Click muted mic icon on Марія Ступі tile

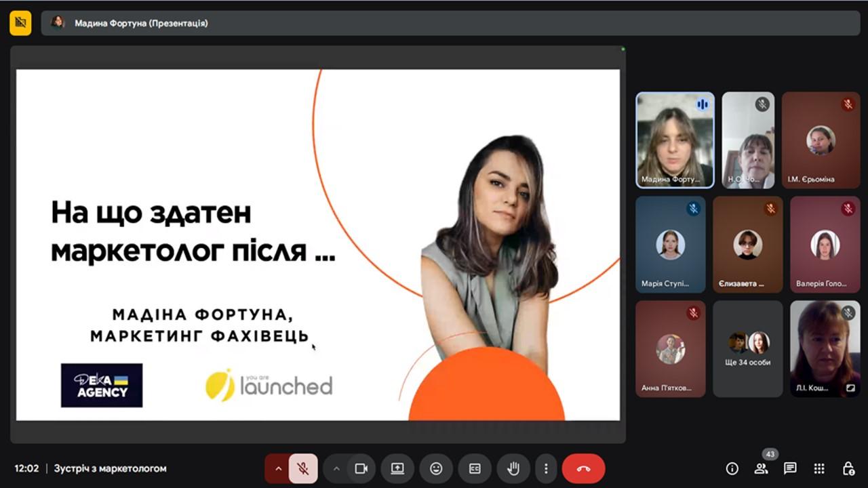[693, 209]
